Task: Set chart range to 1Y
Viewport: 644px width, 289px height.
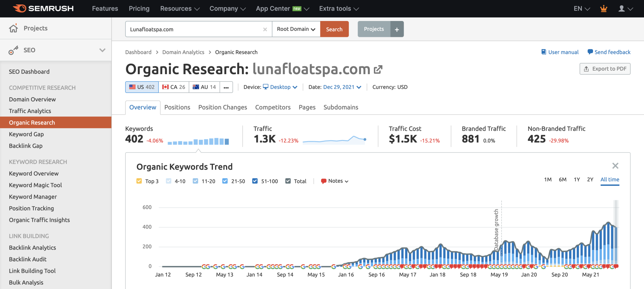Action: point(577,180)
